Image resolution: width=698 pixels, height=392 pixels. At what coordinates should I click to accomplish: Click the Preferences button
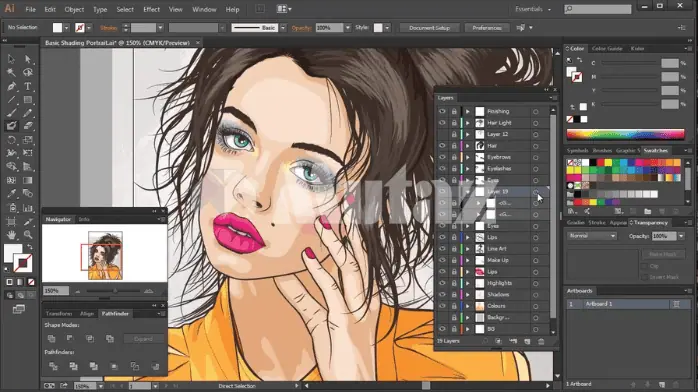[487, 28]
